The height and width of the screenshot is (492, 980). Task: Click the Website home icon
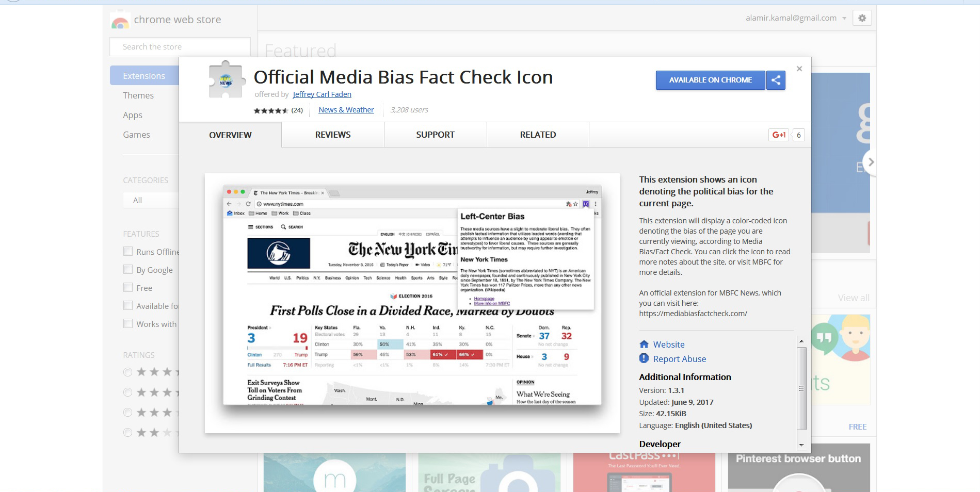644,344
